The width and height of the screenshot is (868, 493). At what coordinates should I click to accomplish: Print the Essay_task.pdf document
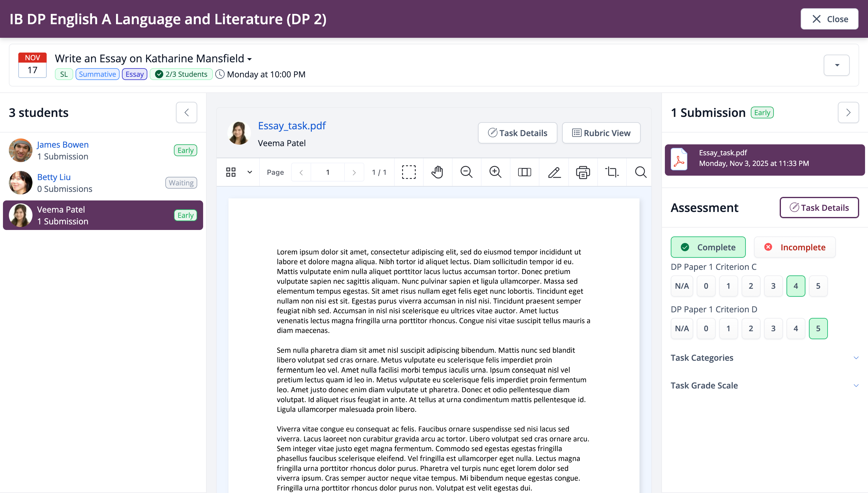(583, 172)
